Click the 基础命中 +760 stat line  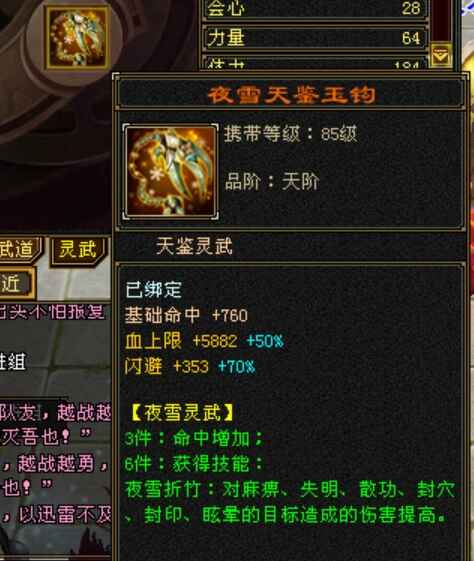(186, 316)
